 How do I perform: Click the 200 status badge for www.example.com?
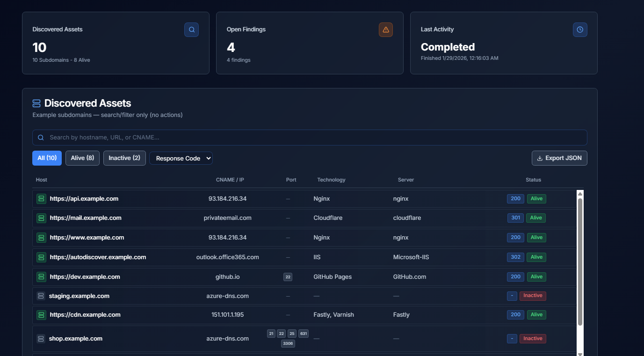[515, 237]
